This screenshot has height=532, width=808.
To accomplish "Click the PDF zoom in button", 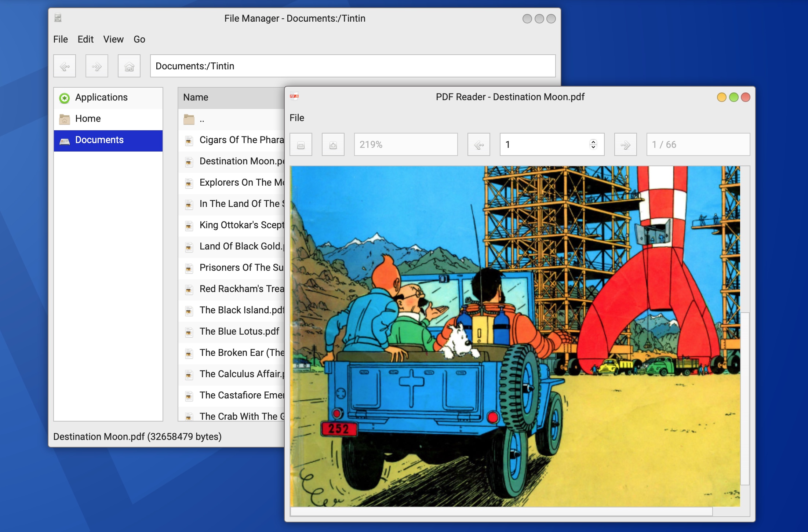I will (333, 145).
